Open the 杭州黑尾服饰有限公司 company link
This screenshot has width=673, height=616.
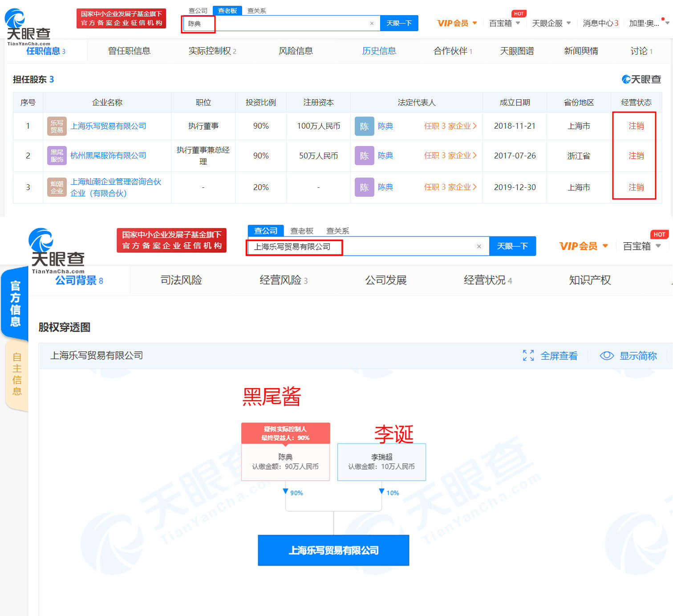pos(108,155)
